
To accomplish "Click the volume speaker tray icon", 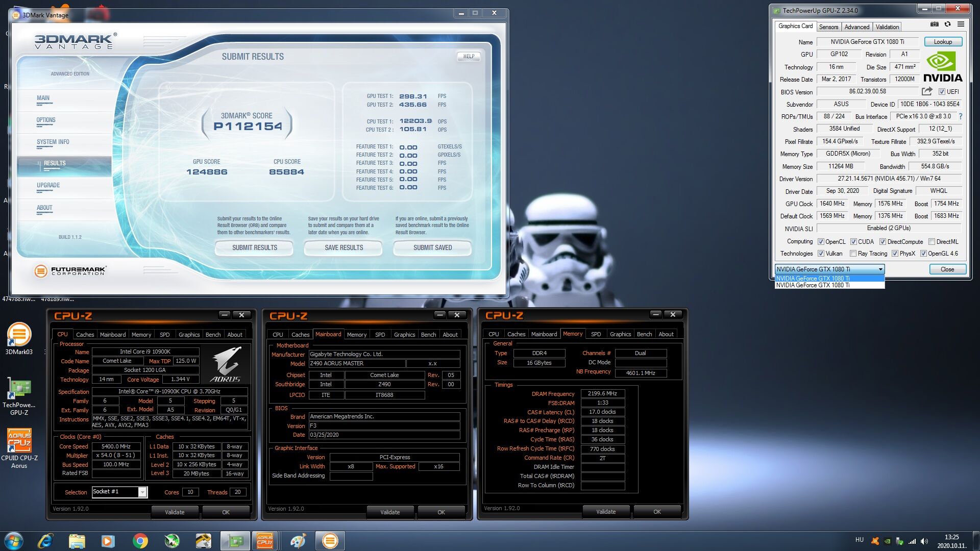I will (x=924, y=541).
